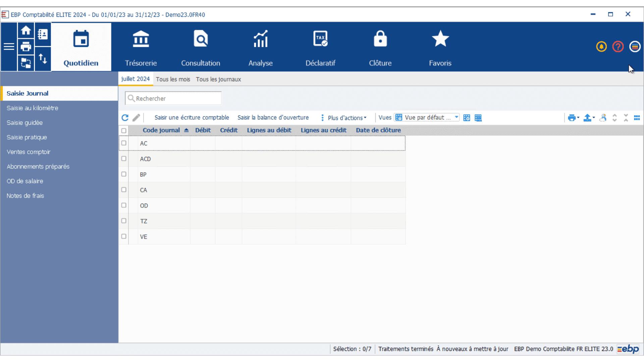Click the notification bell icon
The image size is (644, 362).
[x=601, y=47]
